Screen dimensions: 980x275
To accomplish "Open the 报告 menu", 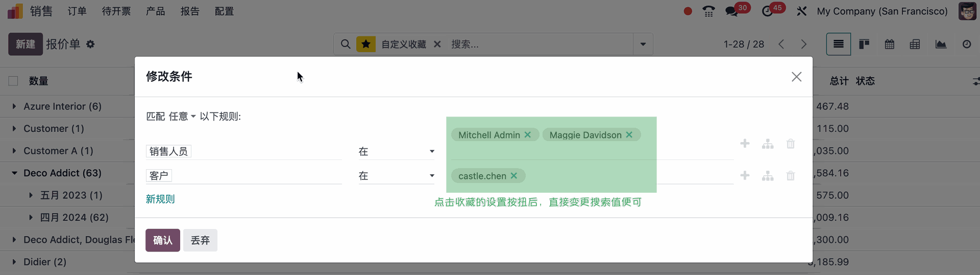I will (190, 11).
